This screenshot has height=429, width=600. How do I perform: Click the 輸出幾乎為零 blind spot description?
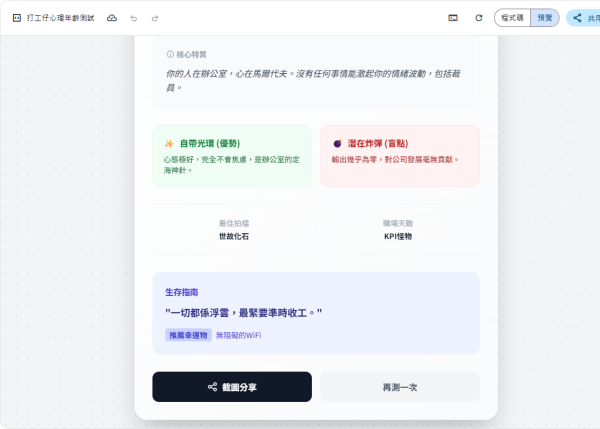pos(395,160)
